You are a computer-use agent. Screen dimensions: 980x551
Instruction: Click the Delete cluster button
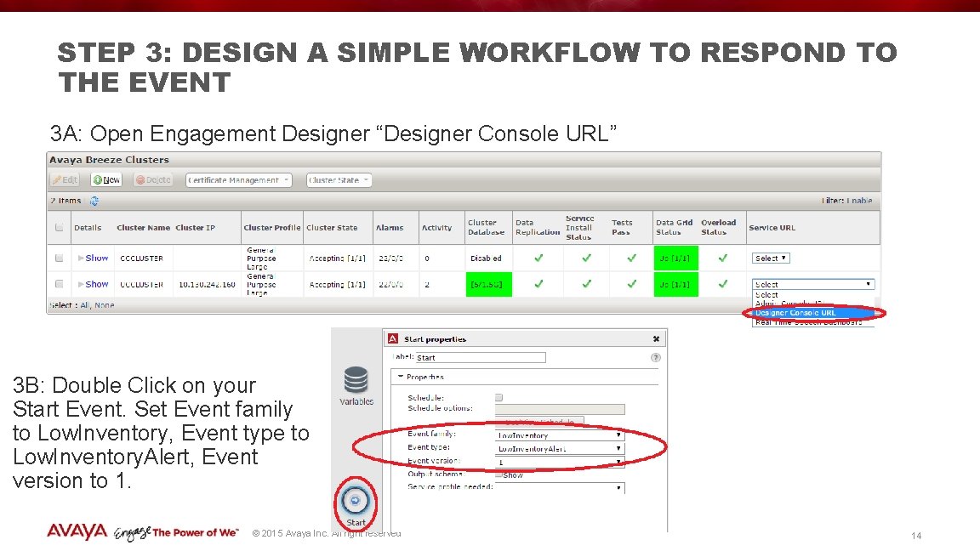tap(153, 180)
